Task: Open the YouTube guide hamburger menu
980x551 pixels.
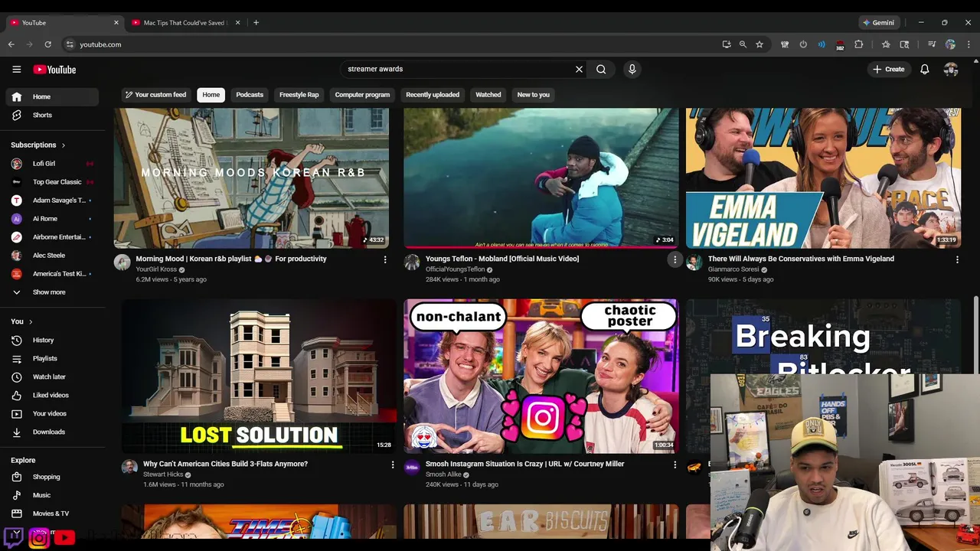Action: (16, 69)
